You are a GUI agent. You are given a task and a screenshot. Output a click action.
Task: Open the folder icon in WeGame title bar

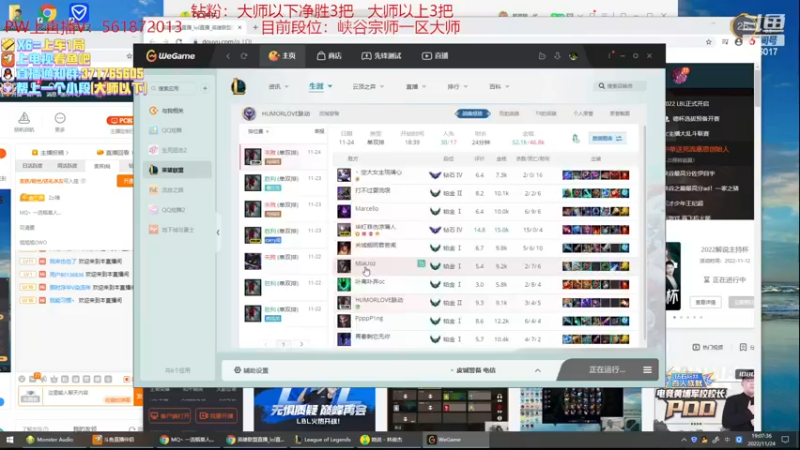542,56
